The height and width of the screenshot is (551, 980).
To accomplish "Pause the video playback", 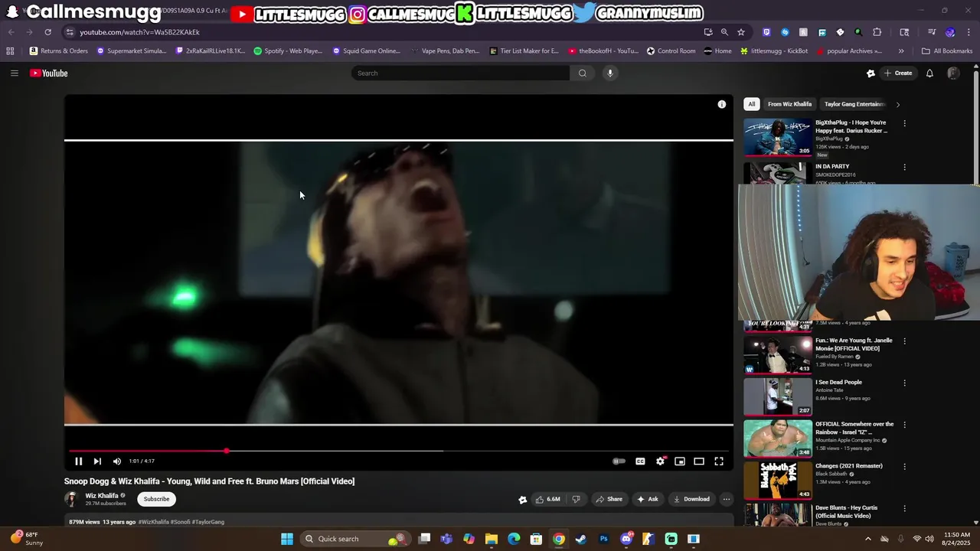I will click(78, 461).
